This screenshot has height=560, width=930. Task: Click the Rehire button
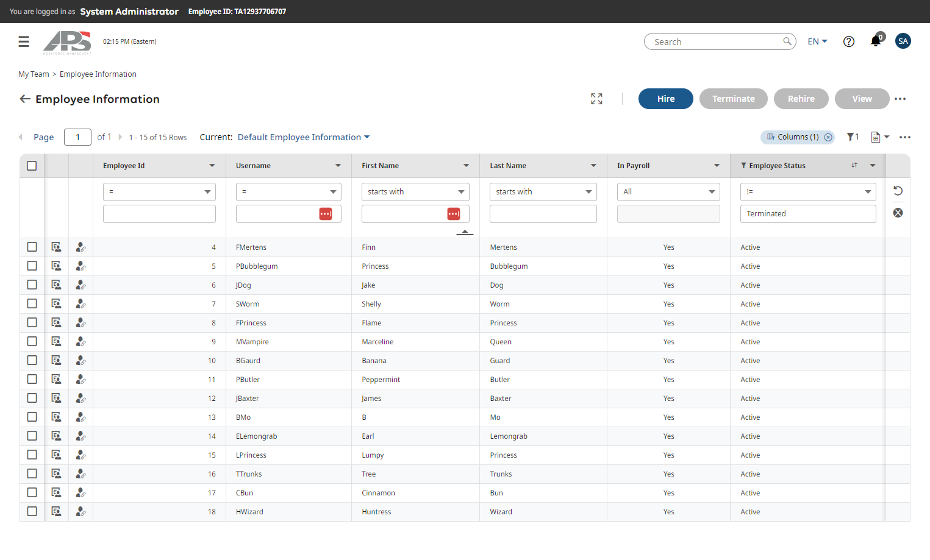801,99
